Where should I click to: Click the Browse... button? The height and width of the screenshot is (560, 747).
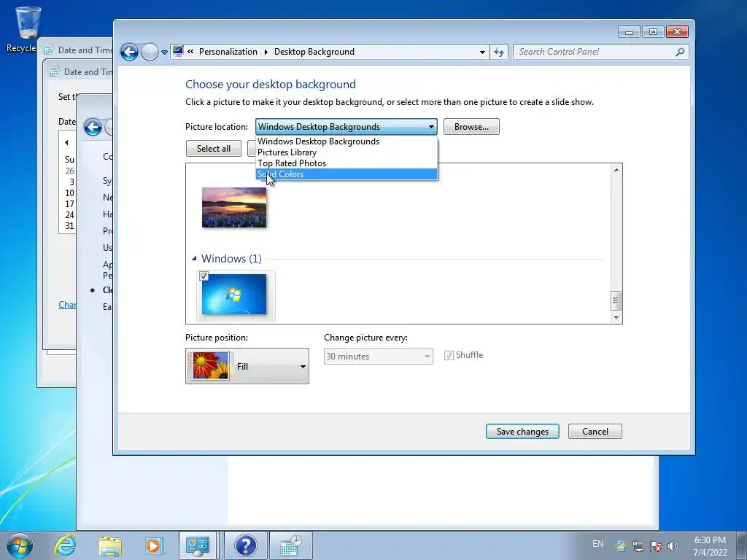click(x=471, y=127)
